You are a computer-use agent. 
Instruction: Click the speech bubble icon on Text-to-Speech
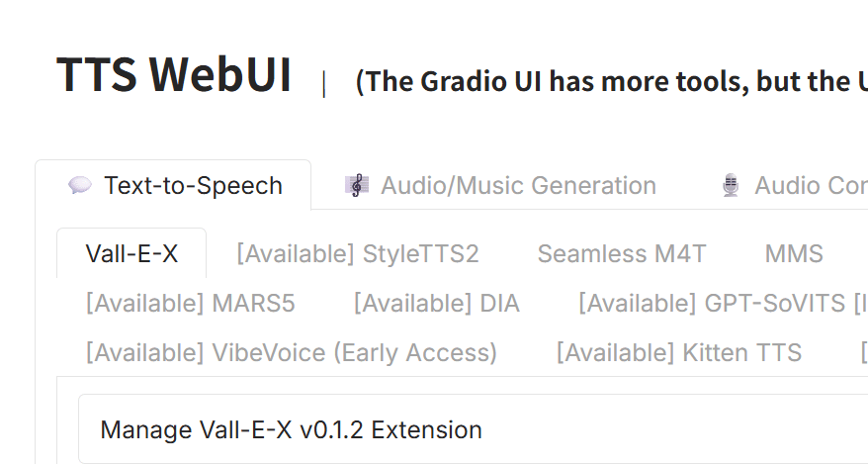pos(80,185)
